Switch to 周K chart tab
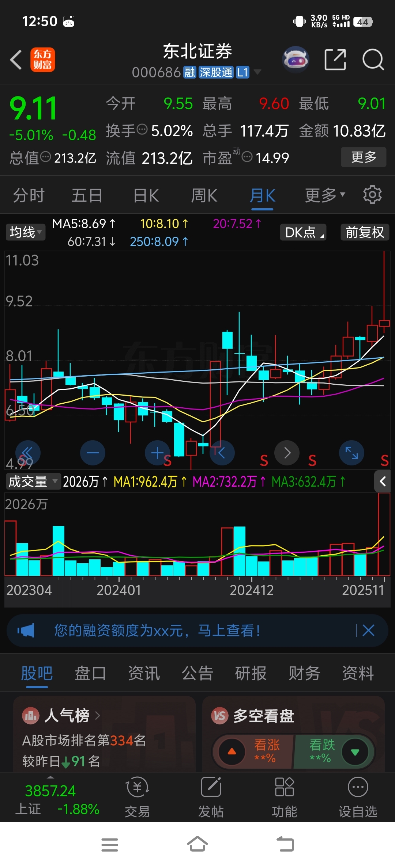 (204, 195)
